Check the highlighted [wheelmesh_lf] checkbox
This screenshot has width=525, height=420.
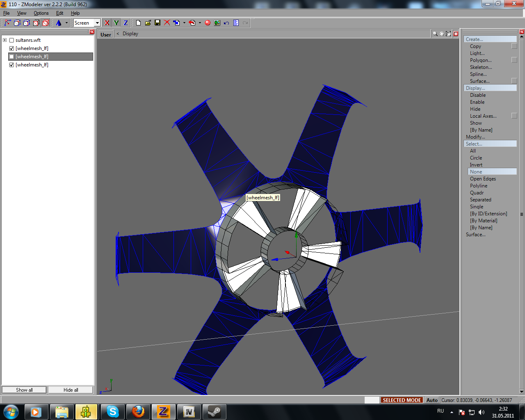pos(11,57)
